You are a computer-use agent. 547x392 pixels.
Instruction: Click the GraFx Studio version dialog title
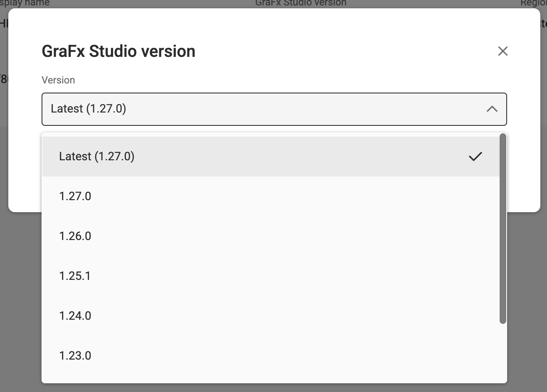pos(118,51)
